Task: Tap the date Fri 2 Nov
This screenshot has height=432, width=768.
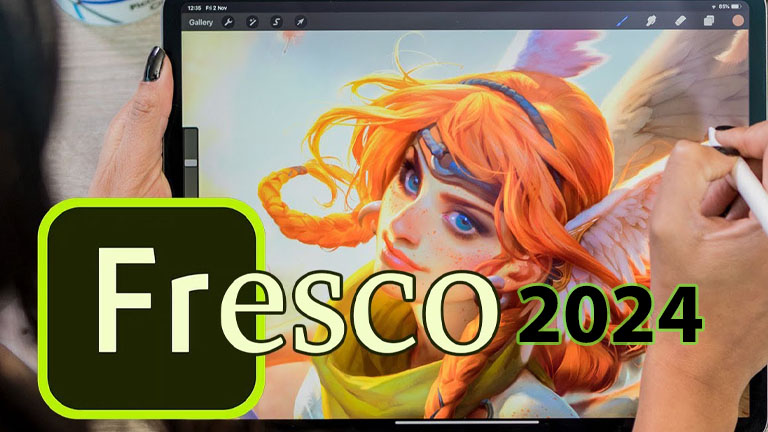Action: coord(216,8)
